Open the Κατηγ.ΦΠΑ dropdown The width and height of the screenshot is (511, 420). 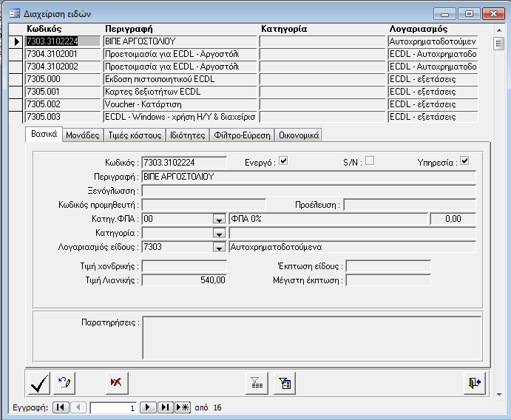[219, 219]
